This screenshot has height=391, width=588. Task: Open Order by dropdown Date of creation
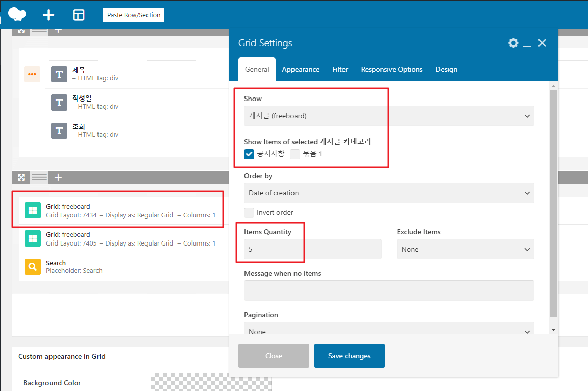coord(389,193)
